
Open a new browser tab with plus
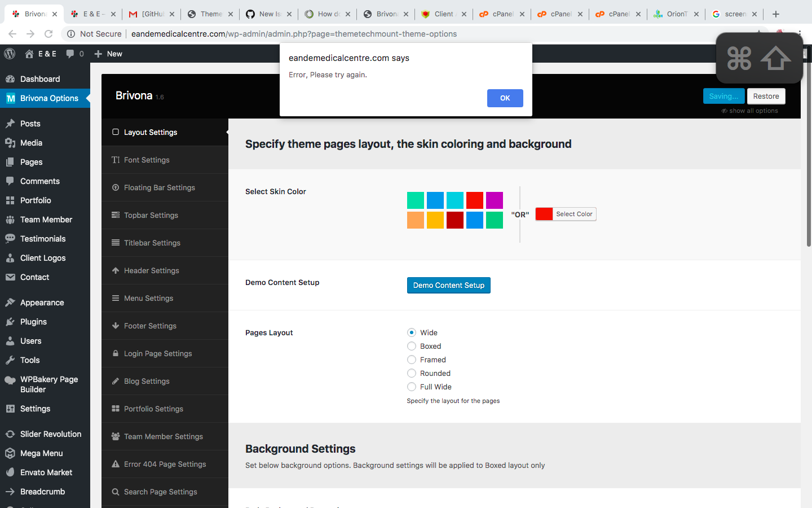pos(776,14)
